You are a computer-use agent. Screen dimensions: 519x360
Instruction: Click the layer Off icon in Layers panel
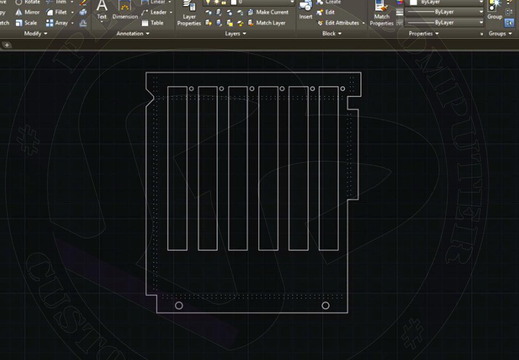point(209,12)
